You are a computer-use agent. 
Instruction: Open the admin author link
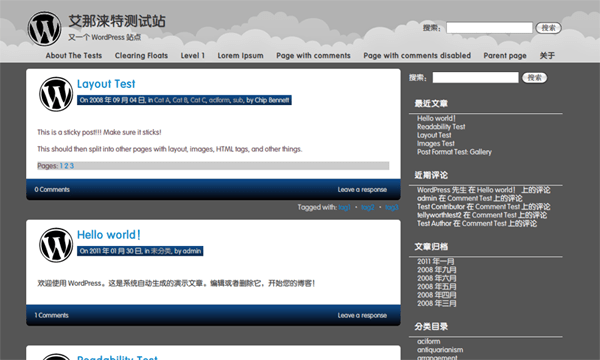pos(192,251)
